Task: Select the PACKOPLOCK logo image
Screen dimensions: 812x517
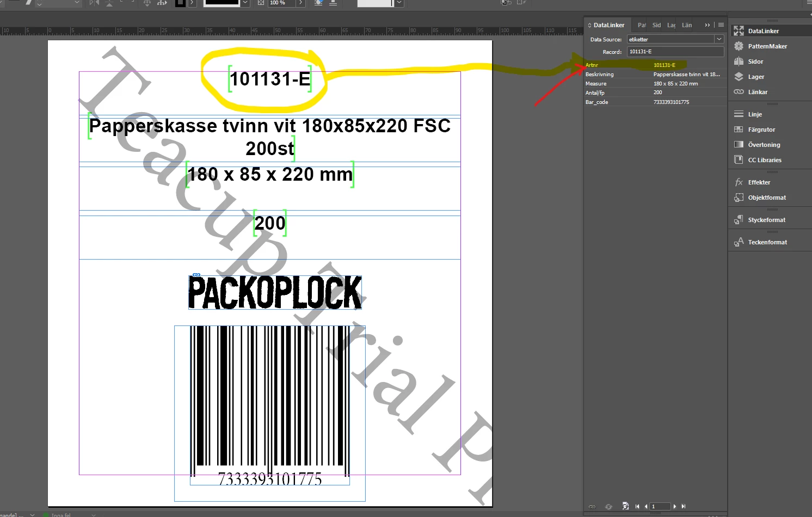Action: [x=275, y=293]
